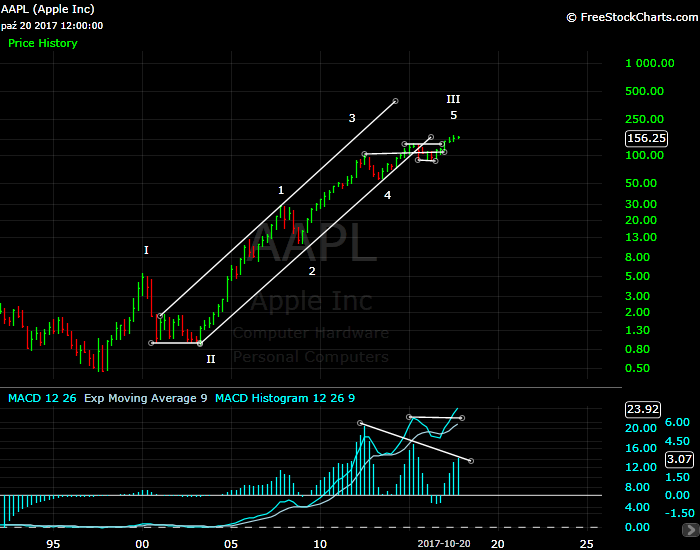The image size is (700, 550).
Task: Click the histogram value box 3.07
Action: (x=679, y=459)
